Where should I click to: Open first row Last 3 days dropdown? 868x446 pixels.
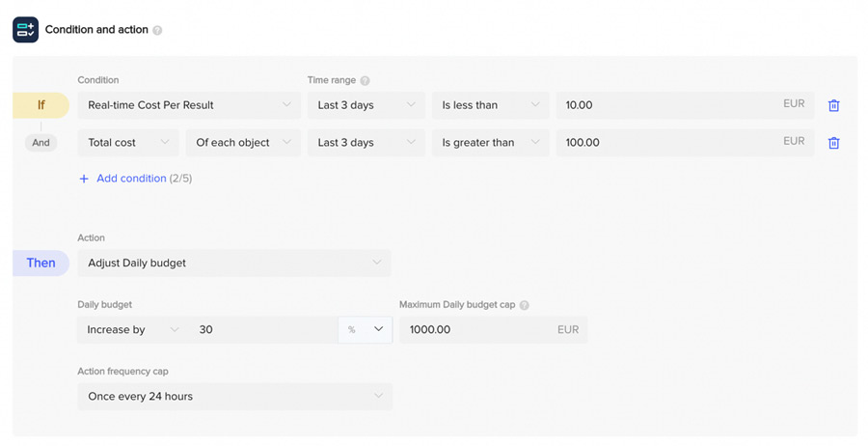tap(366, 105)
